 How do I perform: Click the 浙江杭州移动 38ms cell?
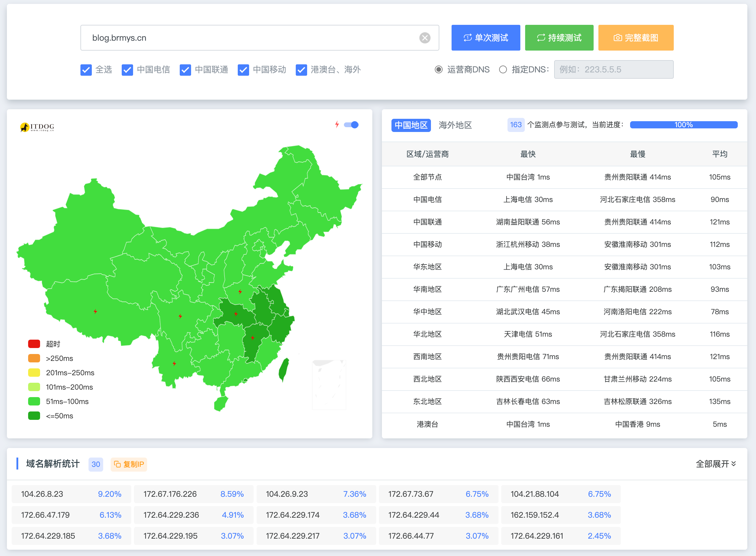[528, 244]
